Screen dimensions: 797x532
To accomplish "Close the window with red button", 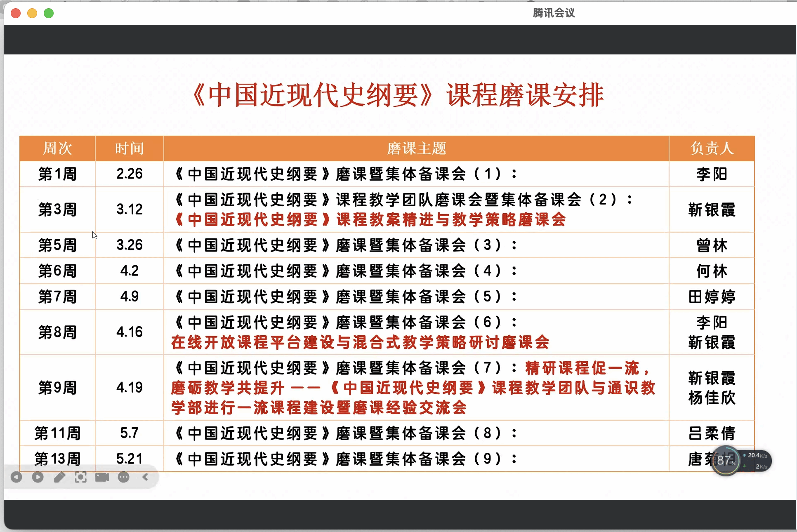I will (x=16, y=13).
